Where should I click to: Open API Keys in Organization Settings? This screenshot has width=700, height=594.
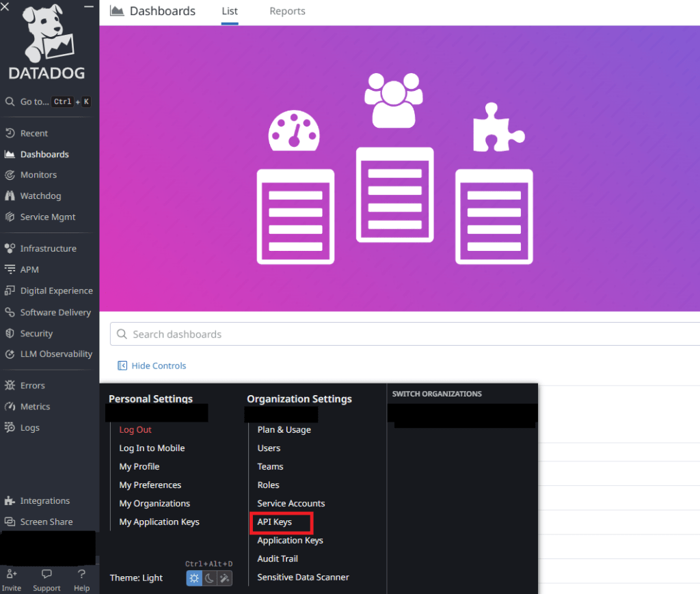(275, 522)
